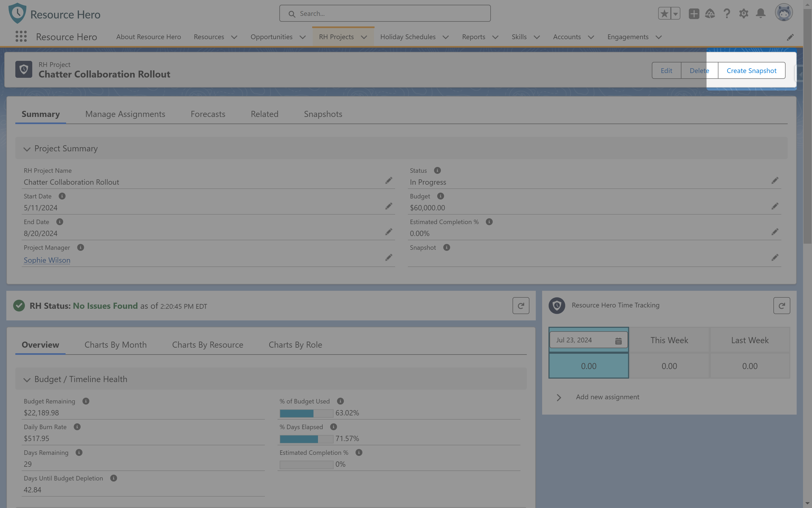Select the Last Week time column
Viewport: 812px width, 508px height.
click(x=750, y=340)
